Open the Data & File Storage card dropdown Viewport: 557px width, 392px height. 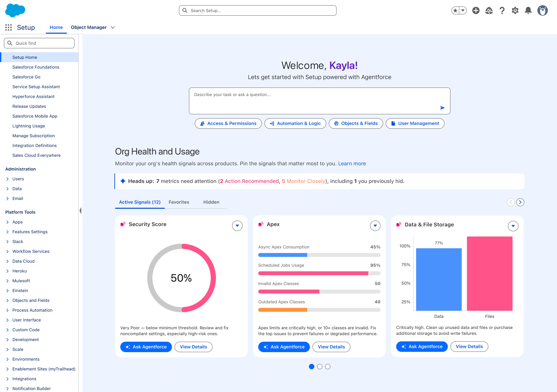513,226
